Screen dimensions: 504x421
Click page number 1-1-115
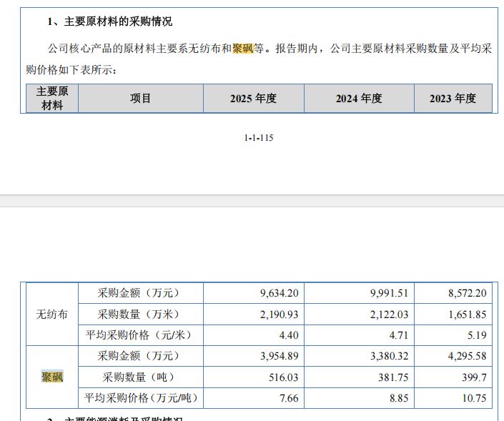259,138
